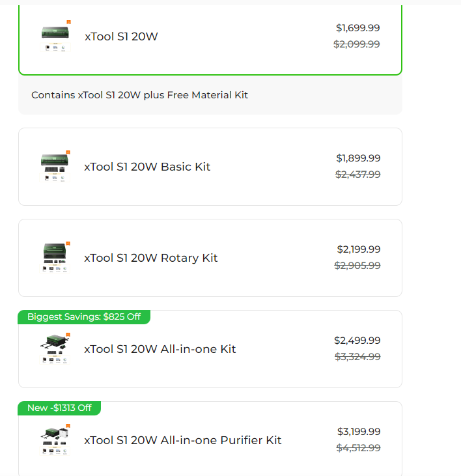The width and height of the screenshot is (461, 476).
Task: Select the xTool S1 20W All-in-one Kit
Action: point(160,349)
